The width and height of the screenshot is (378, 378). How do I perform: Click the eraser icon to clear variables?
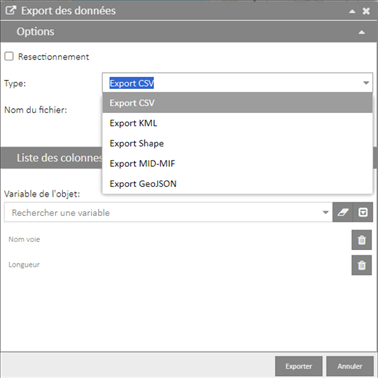(343, 212)
